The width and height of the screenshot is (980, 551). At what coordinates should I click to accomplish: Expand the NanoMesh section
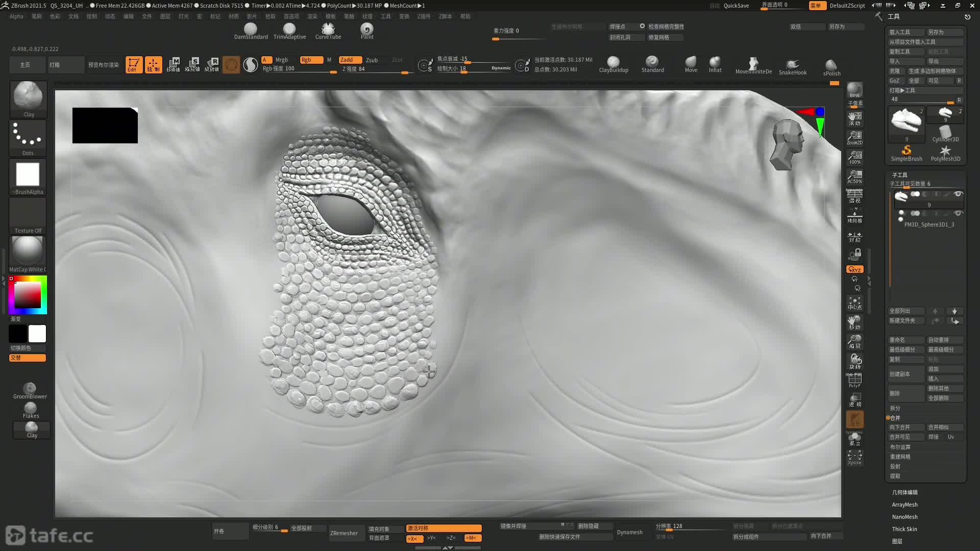(x=904, y=517)
